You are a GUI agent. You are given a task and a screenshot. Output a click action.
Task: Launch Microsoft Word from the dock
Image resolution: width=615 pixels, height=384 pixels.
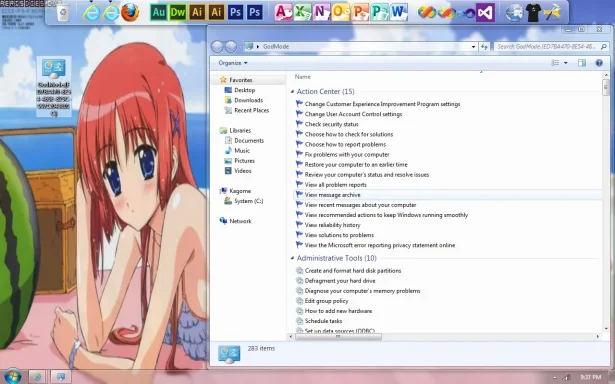coord(398,12)
